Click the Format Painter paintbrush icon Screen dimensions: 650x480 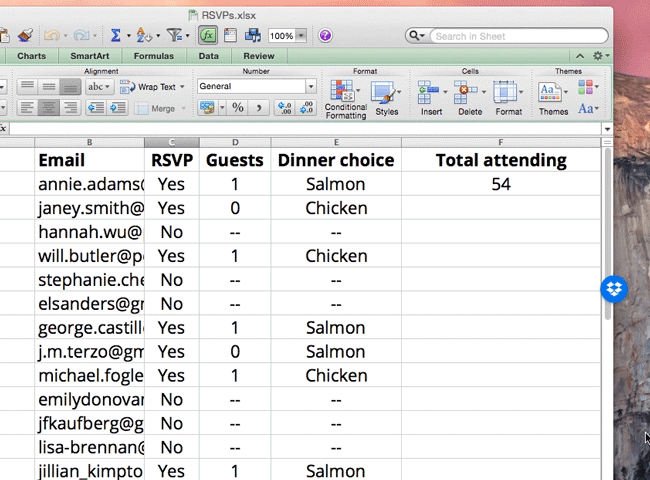pyautogui.click(x=25, y=36)
